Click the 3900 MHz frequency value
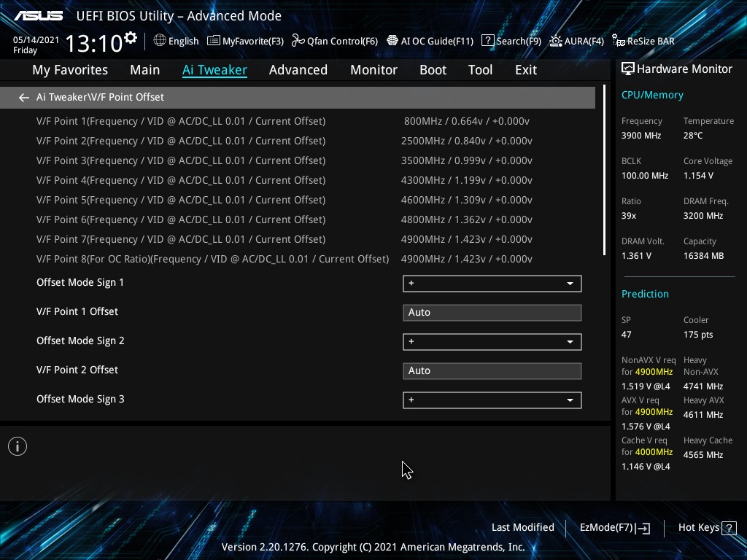Image resolution: width=747 pixels, height=560 pixels. [641, 136]
